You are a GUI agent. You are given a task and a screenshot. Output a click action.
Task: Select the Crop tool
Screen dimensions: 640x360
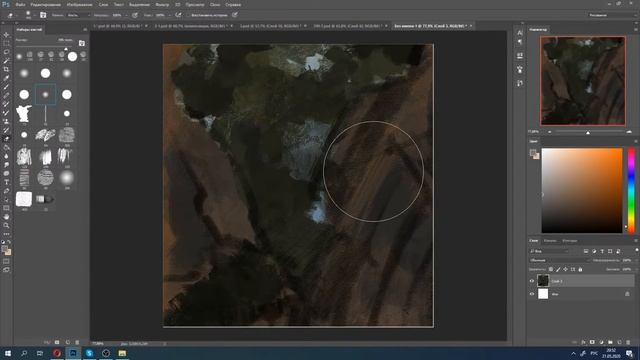6,69
